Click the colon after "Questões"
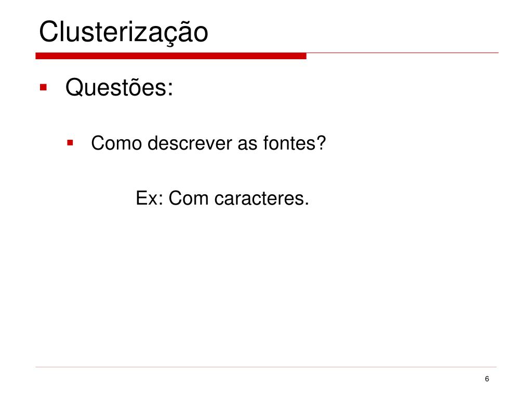Screen dimensions: 532x399 (x=170, y=89)
